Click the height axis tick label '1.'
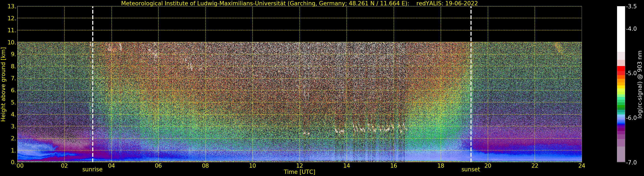The height and width of the screenshot is (176, 644). click(13, 150)
